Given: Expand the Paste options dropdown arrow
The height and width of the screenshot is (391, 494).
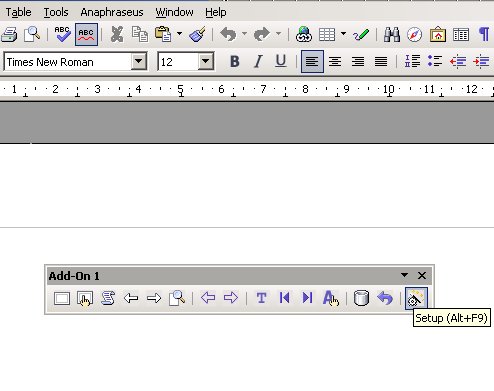Looking at the screenshot, I should tap(179, 34).
